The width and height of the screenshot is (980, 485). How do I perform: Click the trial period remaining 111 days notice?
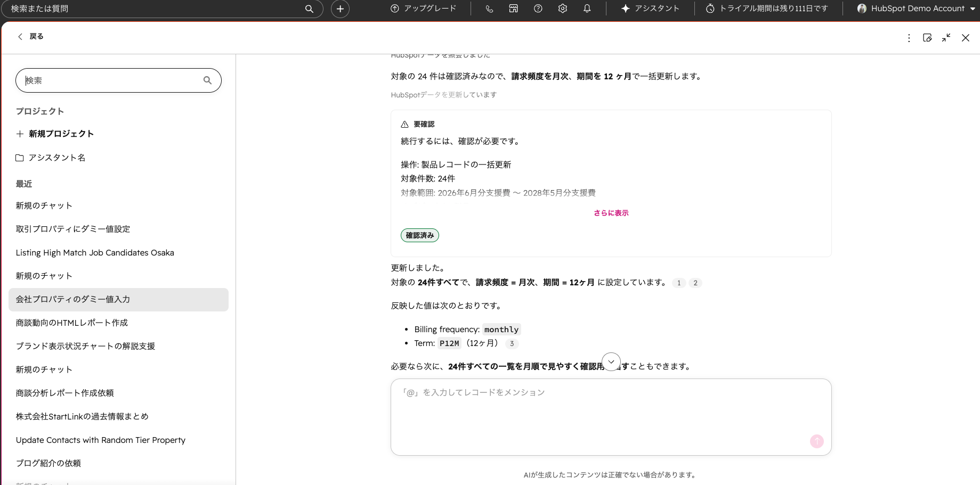(x=767, y=9)
